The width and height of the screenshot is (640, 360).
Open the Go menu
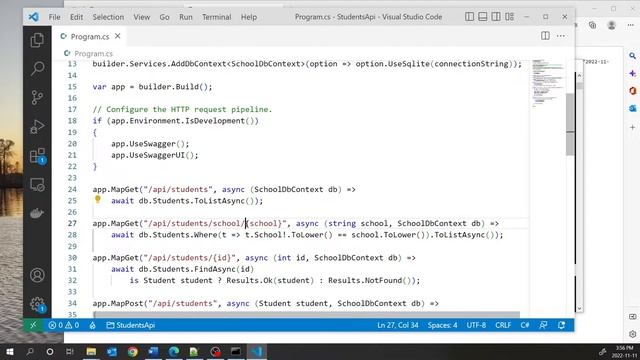click(164, 17)
